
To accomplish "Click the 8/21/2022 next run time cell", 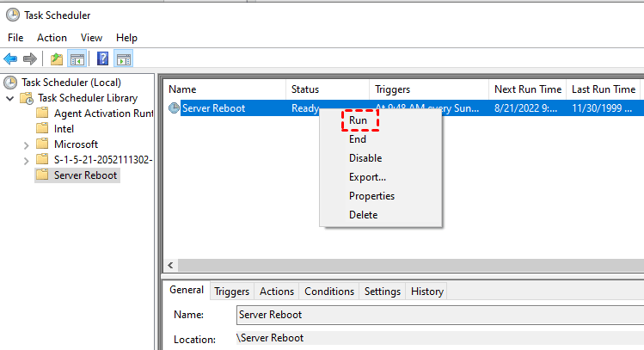I will coord(525,108).
